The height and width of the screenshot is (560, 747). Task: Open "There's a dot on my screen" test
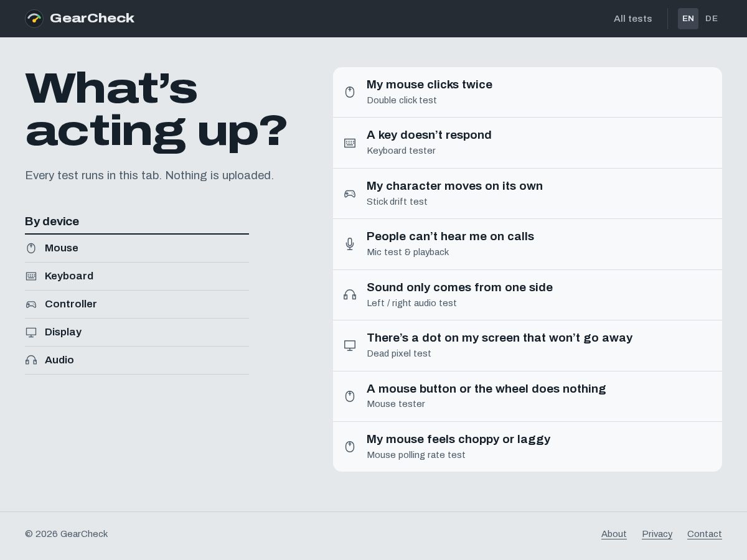pyautogui.click(x=527, y=346)
